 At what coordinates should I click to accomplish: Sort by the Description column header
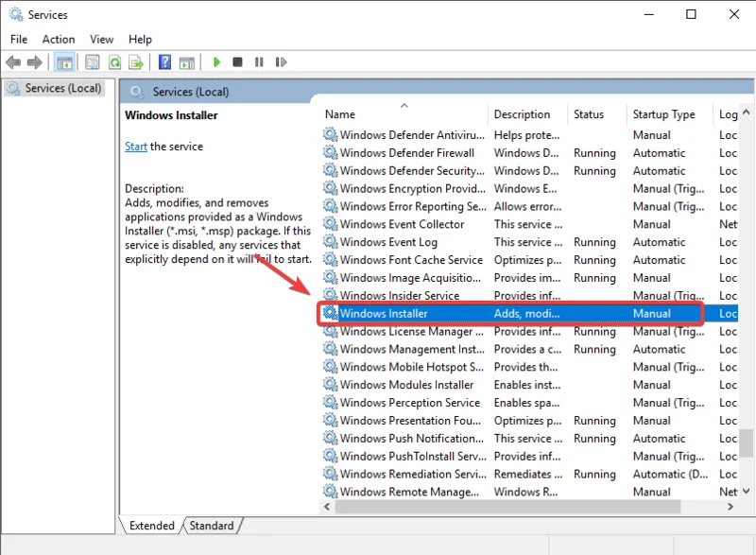tap(528, 114)
